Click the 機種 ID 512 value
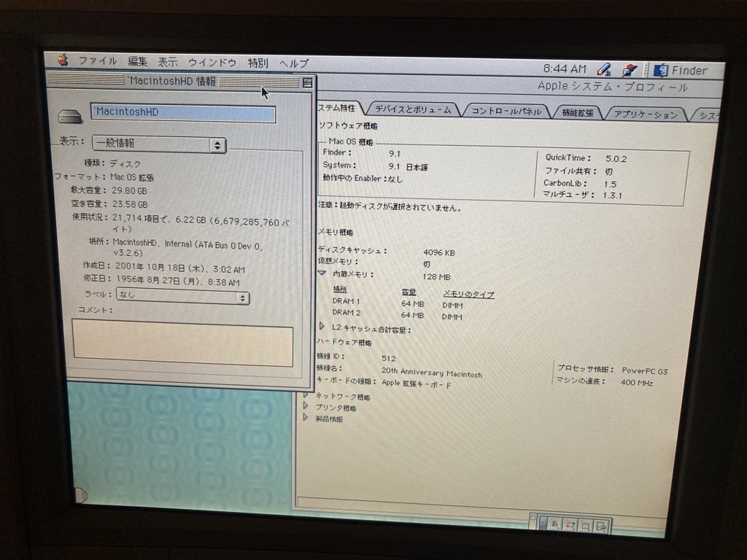Screen dimensions: 747x560 click(x=388, y=358)
